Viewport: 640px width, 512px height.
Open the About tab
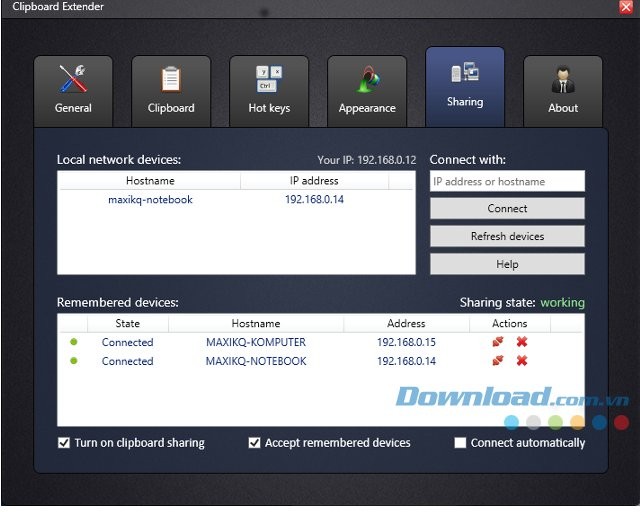coord(563,90)
